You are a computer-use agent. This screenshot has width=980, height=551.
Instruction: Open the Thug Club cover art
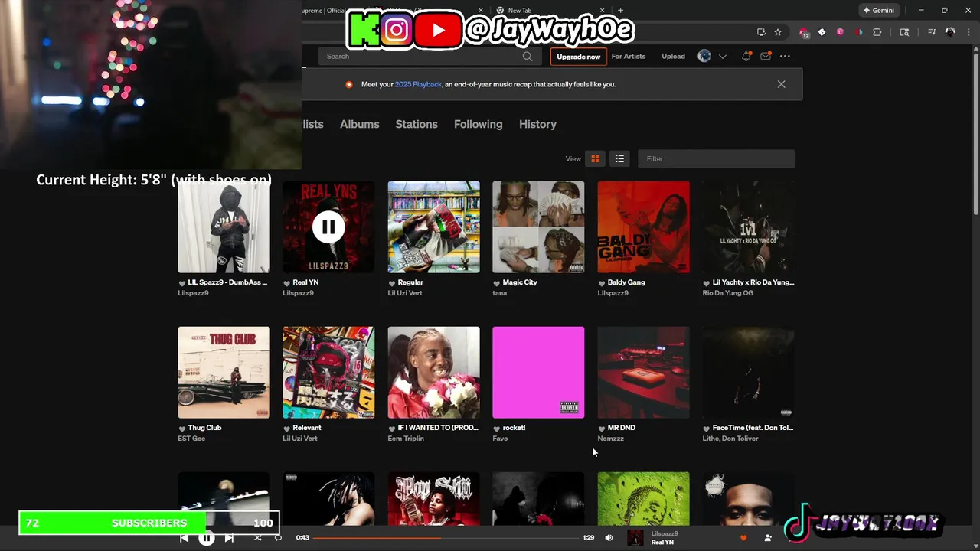click(224, 372)
